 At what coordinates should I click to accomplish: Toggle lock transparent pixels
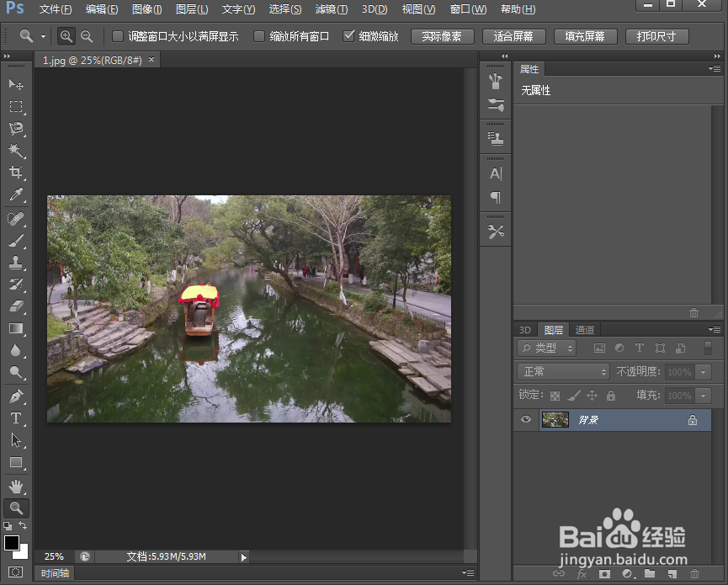[555, 396]
